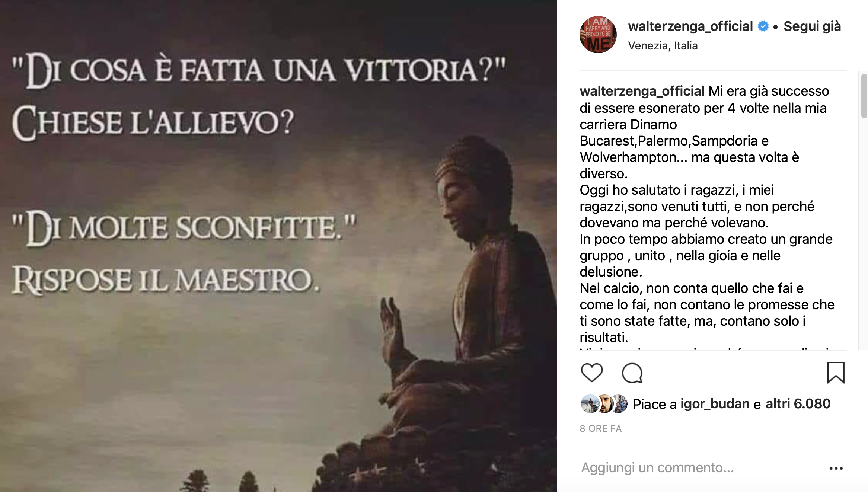Open walterzenga_official profile picture
Screen dimensions: 868x492
(x=598, y=35)
